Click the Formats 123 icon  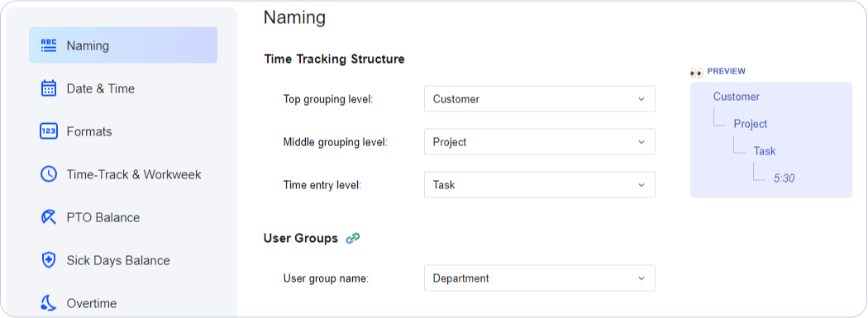(49, 131)
